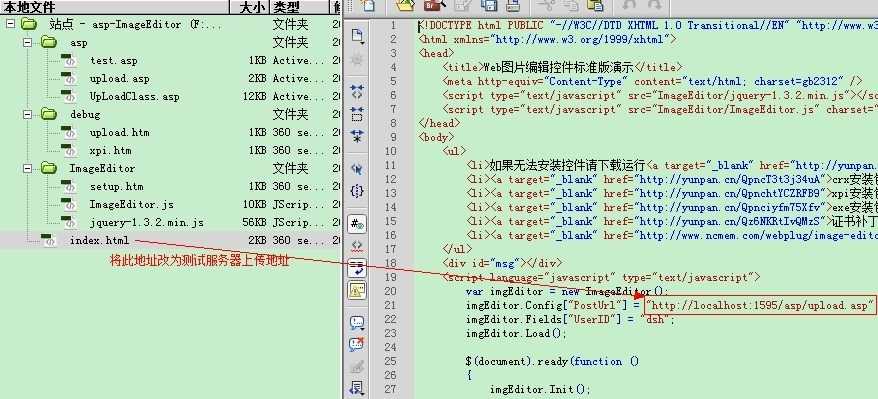878x399 pixels.
Task: Click the PostUrl string on line 21
Action: pyautogui.click(x=760, y=306)
